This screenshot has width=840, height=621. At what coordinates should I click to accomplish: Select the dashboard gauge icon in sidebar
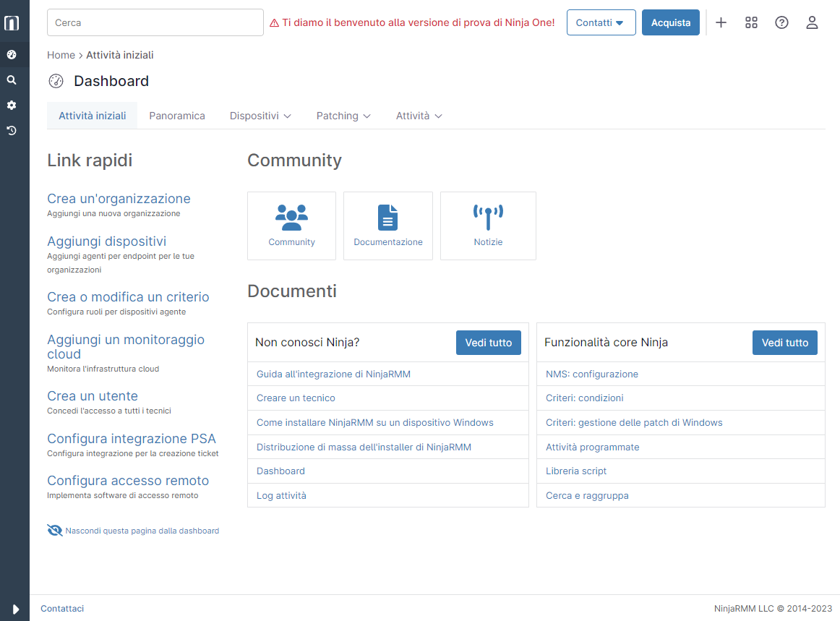(12, 55)
